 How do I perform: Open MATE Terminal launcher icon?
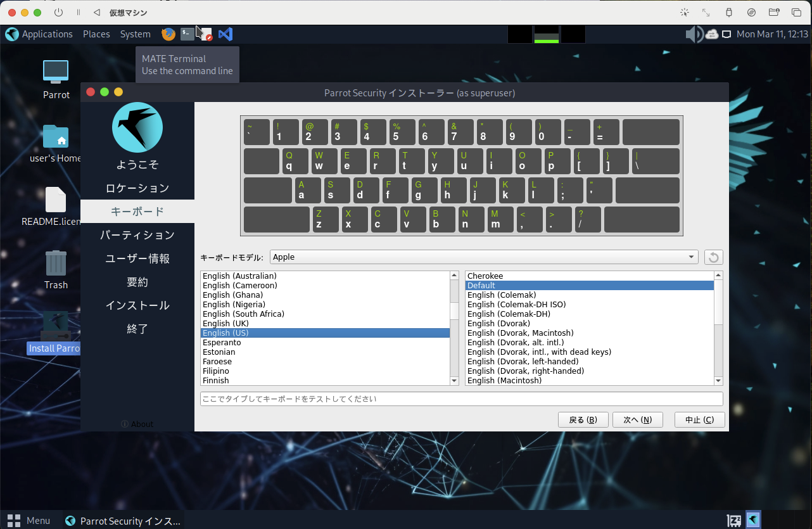[x=187, y=34]
